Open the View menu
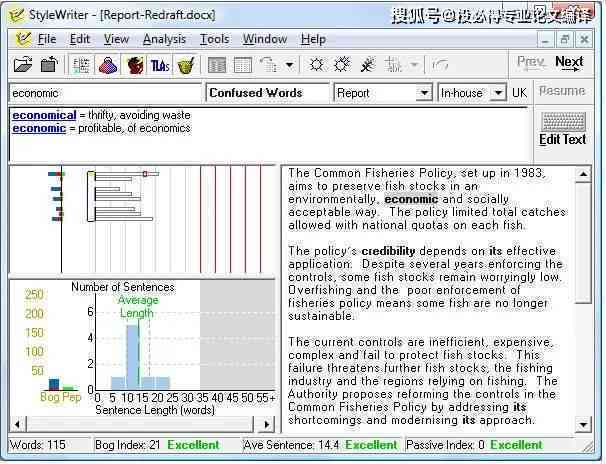Image resolution: width=606 pixels, height=464 pixels. (116, 39)
